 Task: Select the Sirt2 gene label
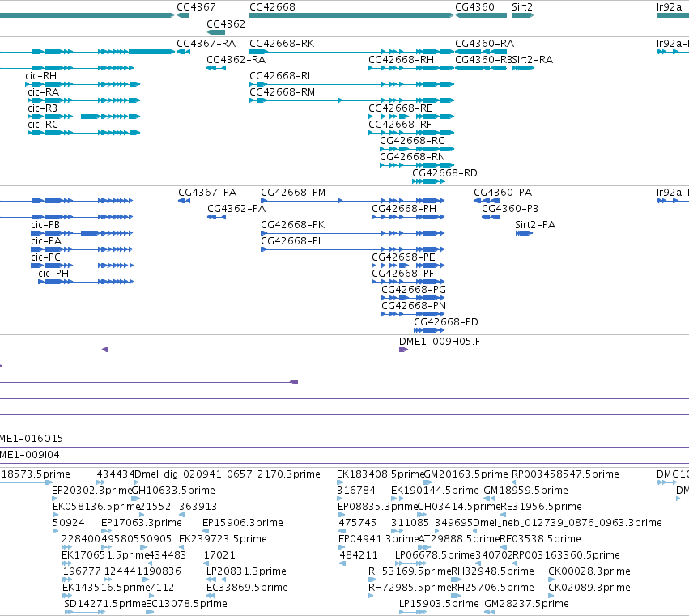point(522,7)
